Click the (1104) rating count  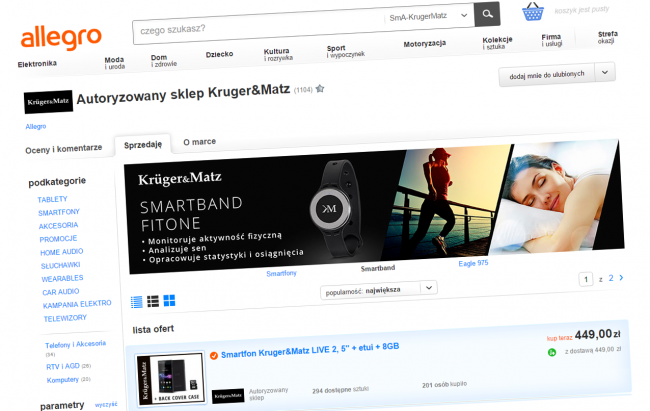(303, 90)
